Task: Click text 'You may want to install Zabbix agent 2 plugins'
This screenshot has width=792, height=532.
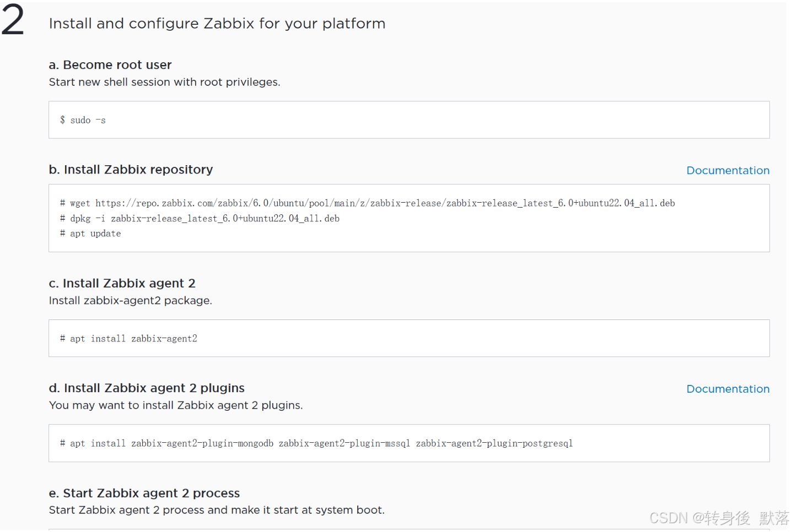Action: 175,405
